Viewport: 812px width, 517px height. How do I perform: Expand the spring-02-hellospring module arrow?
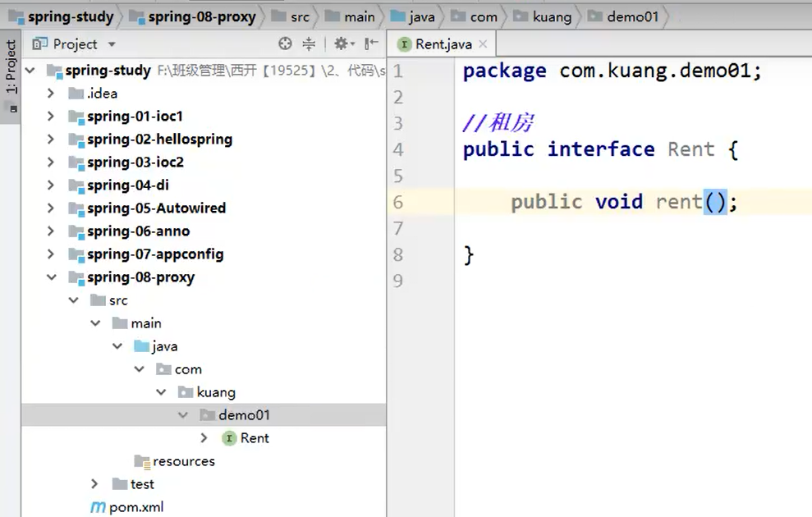coord(51,140)
